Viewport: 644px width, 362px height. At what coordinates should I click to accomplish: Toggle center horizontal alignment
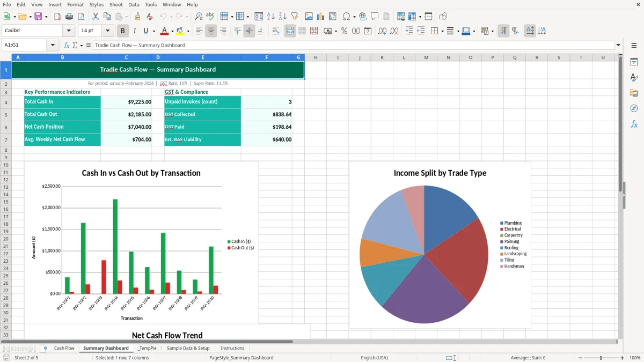click(211, 31)
